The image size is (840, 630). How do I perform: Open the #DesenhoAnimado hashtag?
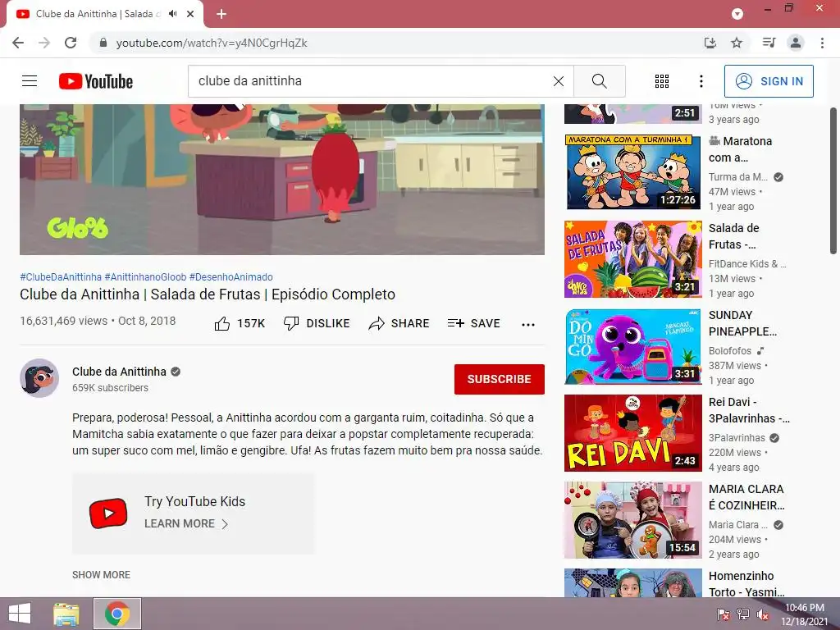[x=231, y=277]
